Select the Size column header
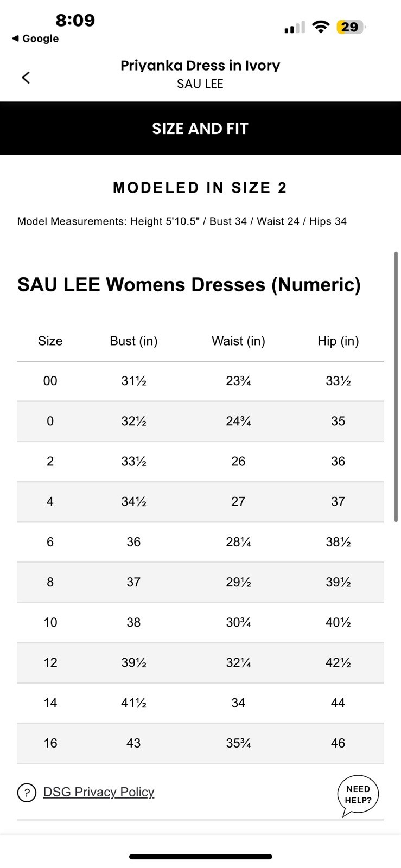Viewport: 401px width, 868px height. [x=50, y=341]
